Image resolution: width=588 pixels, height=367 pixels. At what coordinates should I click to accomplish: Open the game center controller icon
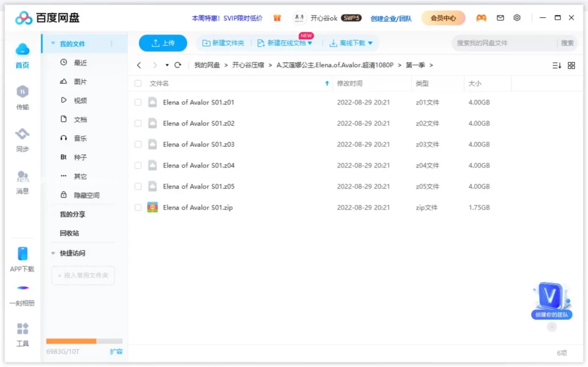coord(481,18)
